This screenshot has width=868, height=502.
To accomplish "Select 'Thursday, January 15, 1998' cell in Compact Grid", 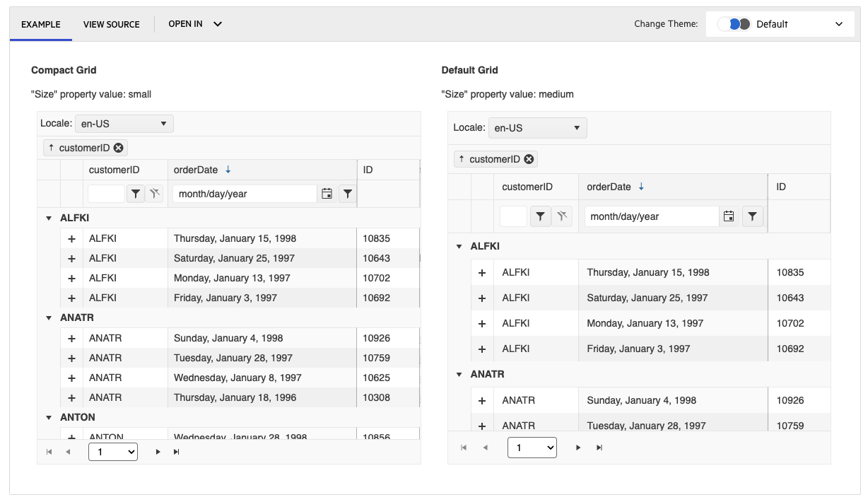I will coord(262,239).
